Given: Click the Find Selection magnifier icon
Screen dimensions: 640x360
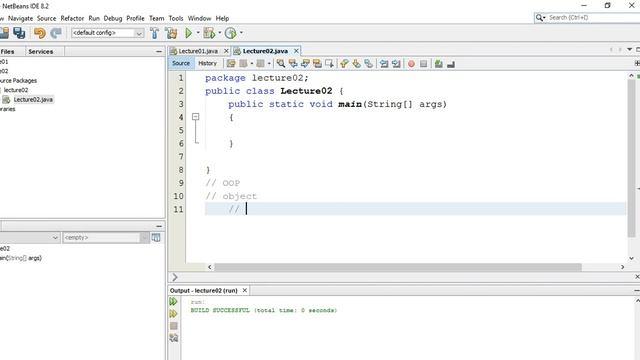Looking at the screenshot, I should point(281,64).
